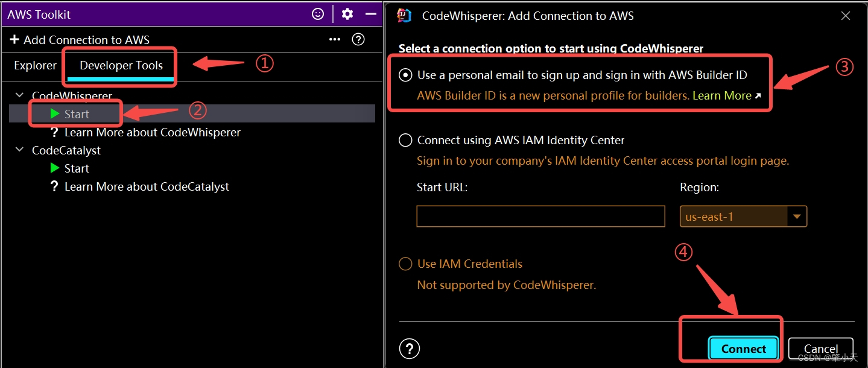Click into the Start URL input field
Screen dimensions: 868x368
coord(540,216)
